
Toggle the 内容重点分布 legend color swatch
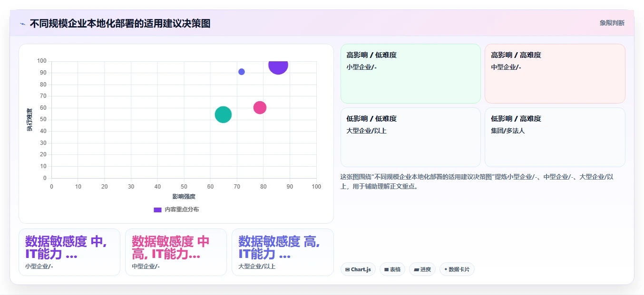(x=157, y=209)
